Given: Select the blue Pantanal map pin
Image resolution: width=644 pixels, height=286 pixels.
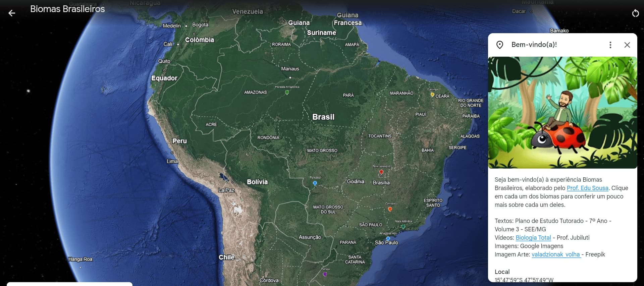Looking at the screenshot, I should pos(315,183).
